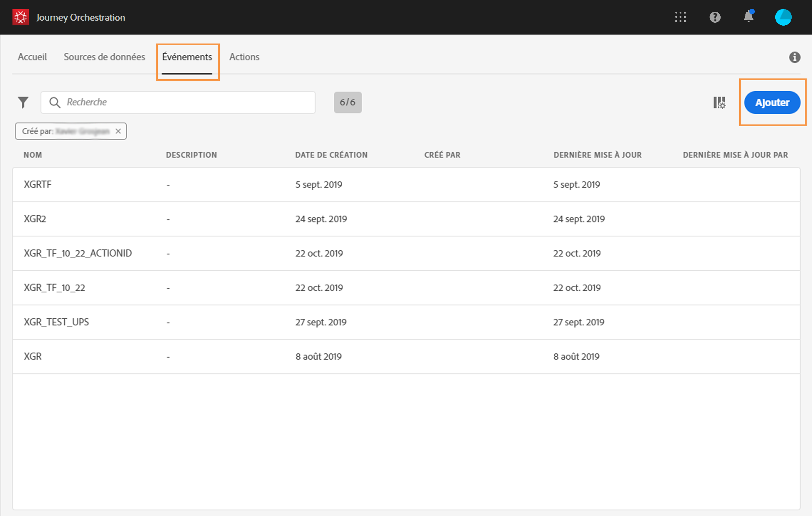Sort by Date de création column header
812x516 pixels.
331,155
